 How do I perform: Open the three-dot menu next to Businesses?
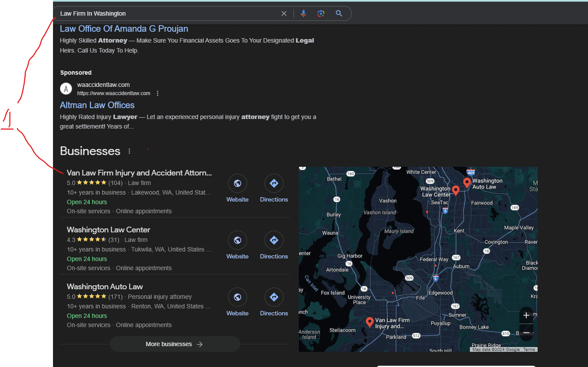pyautogui.click(x=129, y=151)
